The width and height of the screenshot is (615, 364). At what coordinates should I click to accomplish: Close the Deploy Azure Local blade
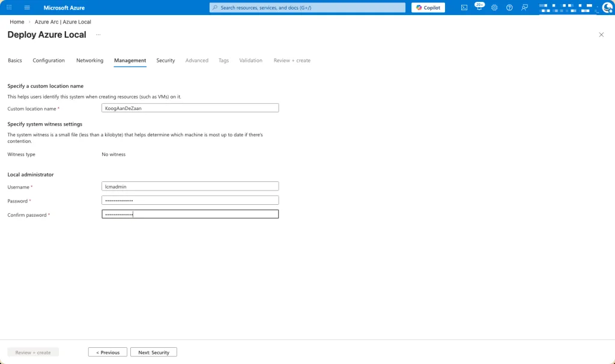point(601,35)
